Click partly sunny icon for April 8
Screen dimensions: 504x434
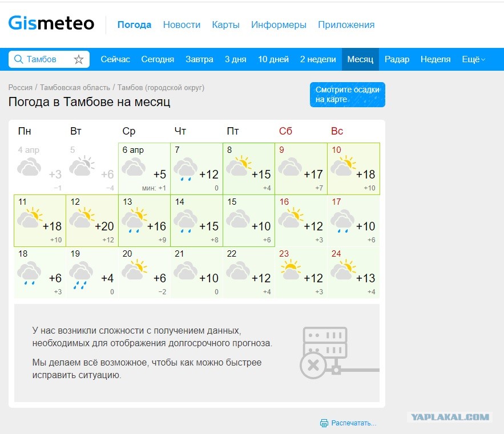pyautogui.click(x=239, y=166)
